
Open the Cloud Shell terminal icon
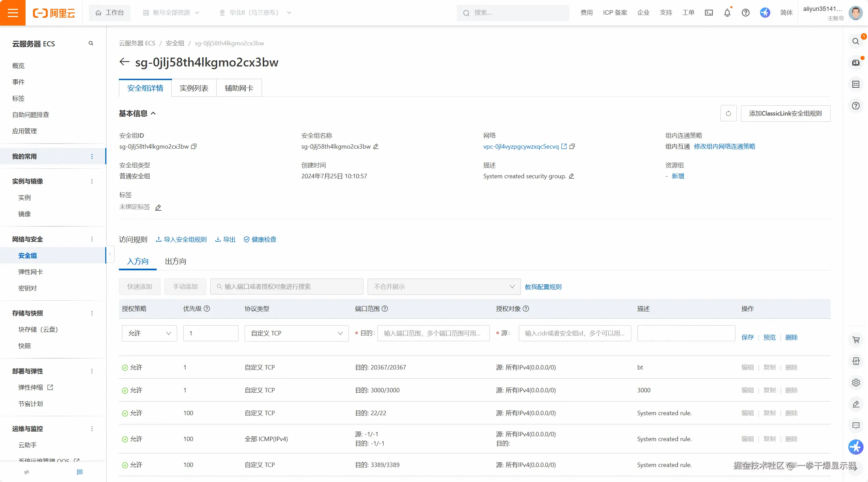(709, 13)
